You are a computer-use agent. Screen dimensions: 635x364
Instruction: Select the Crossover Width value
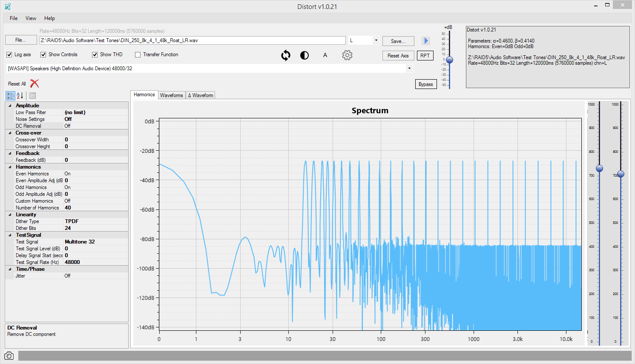tap(96, 140)
